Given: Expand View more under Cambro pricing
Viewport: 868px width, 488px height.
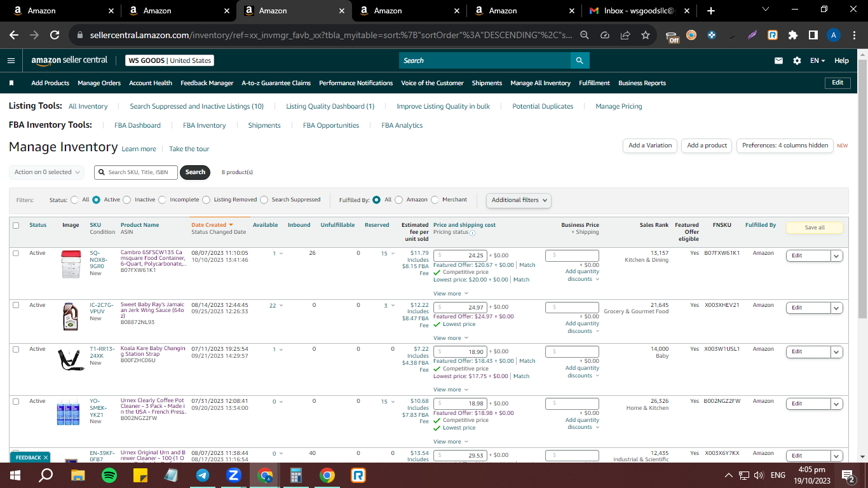Looking at the screenshot, I should [451, 294].
